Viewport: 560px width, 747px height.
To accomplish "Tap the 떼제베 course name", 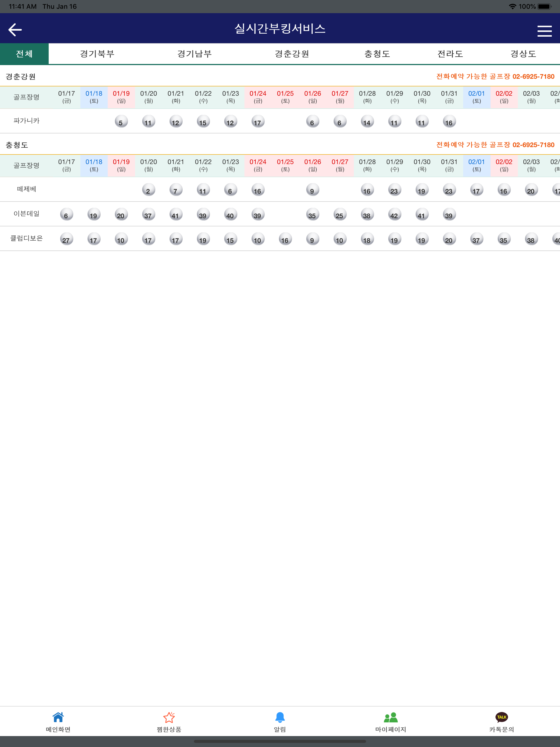I will pos(26,189).
